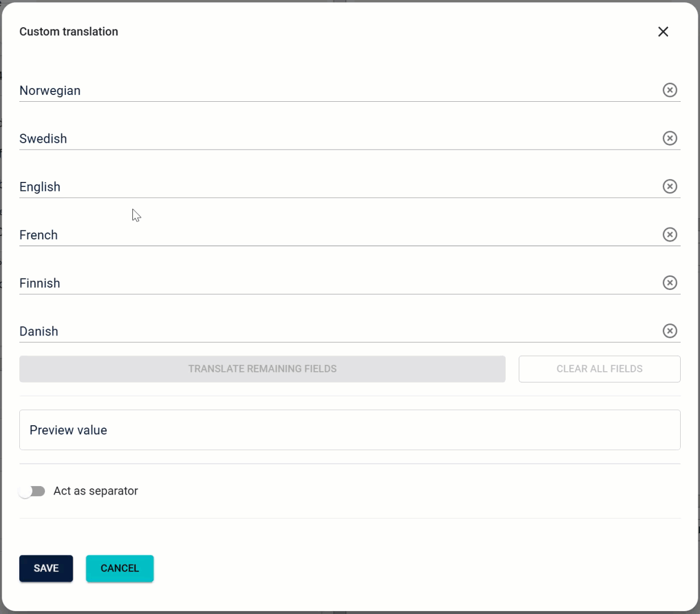This screenshot has height=614, width=700.
Task: Place cursor in French input field
Action: pyautogui.click(x=335, y=235)
